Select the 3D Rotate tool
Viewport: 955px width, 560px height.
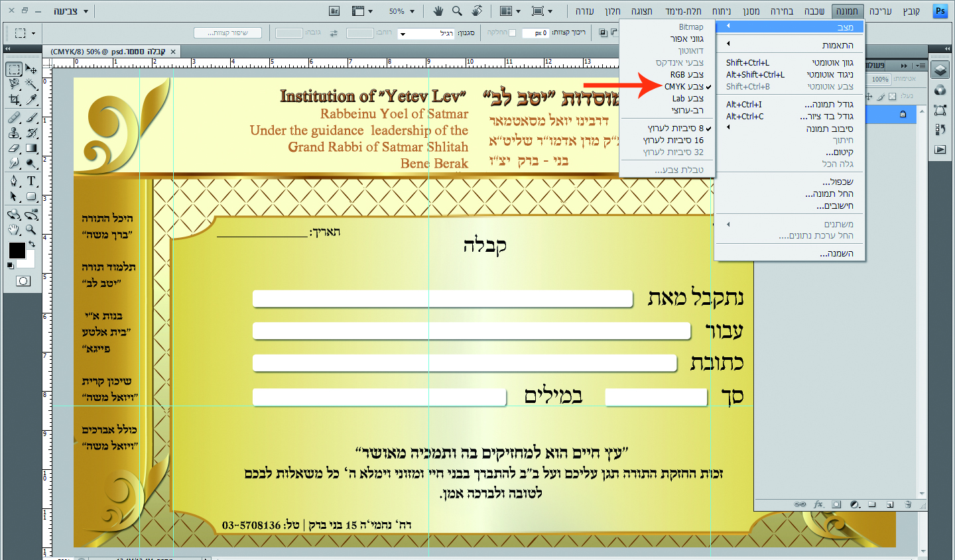pos(14,214)
